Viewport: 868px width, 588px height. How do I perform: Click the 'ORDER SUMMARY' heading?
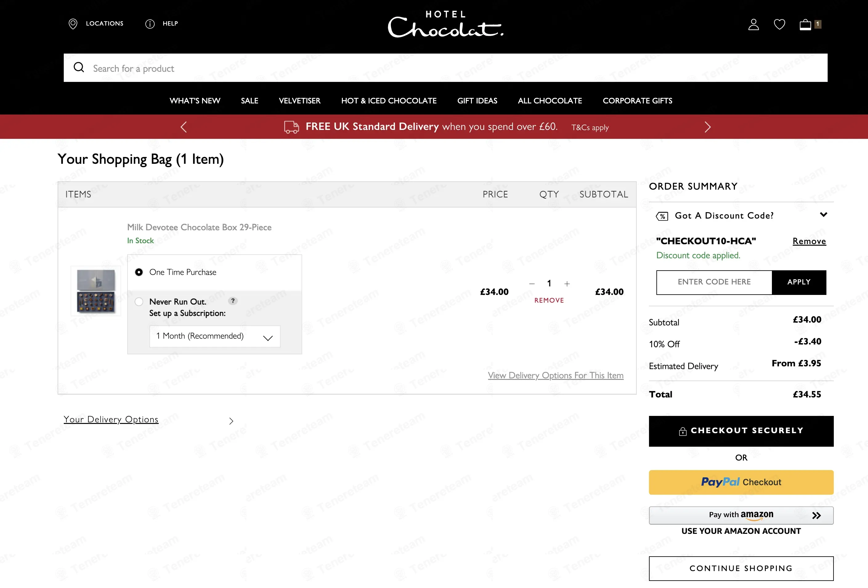coord(693,186)
